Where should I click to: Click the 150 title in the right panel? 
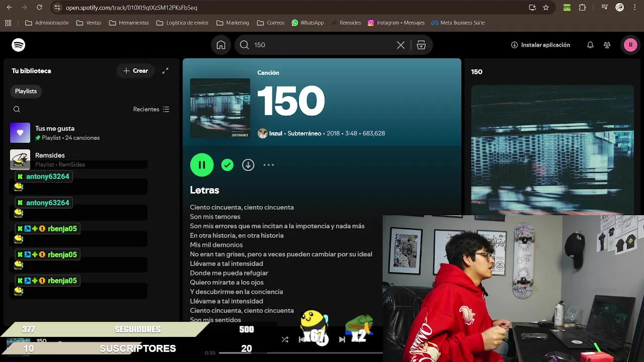click(x=476, y=72)
